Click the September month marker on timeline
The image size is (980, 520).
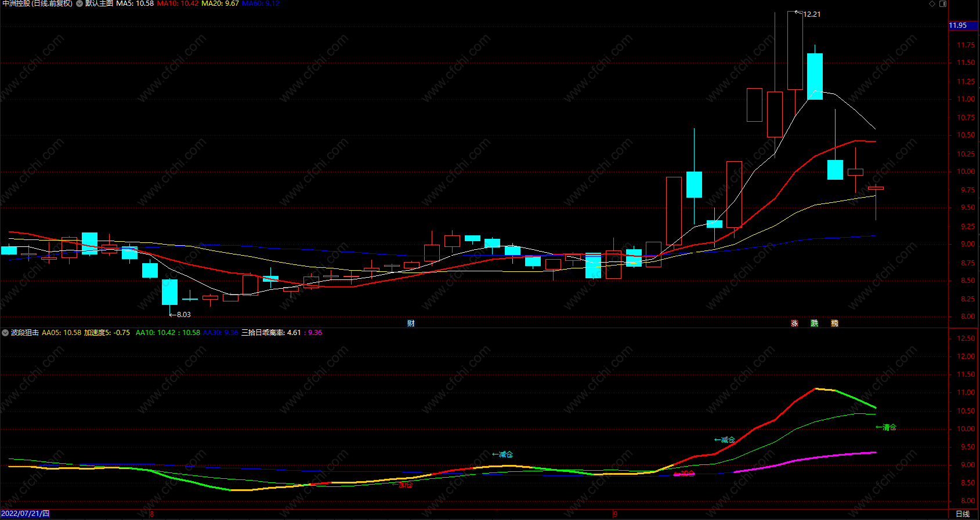tap(616, 514)
